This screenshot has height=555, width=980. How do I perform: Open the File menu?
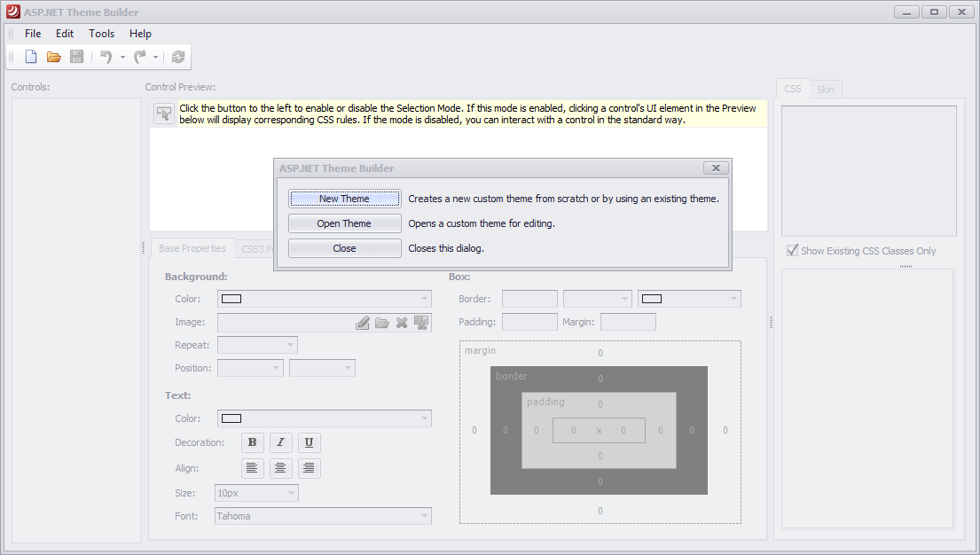click(x=33, y=34)
